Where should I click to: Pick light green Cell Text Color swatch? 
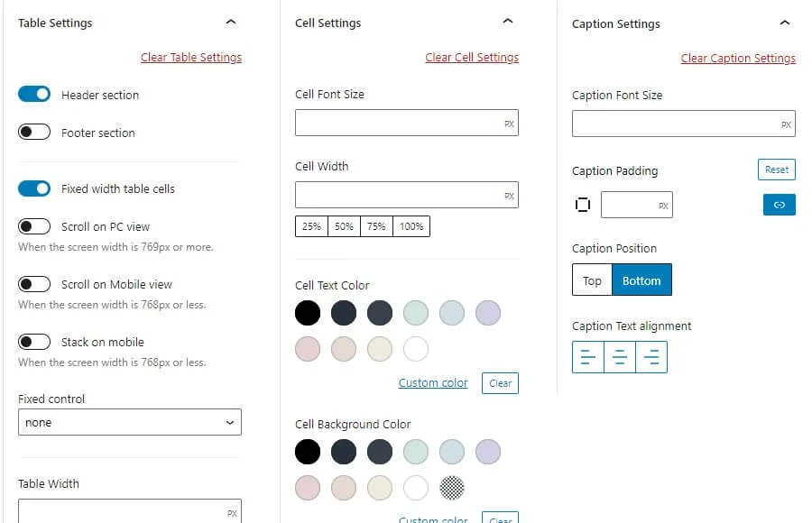point(416,313)
